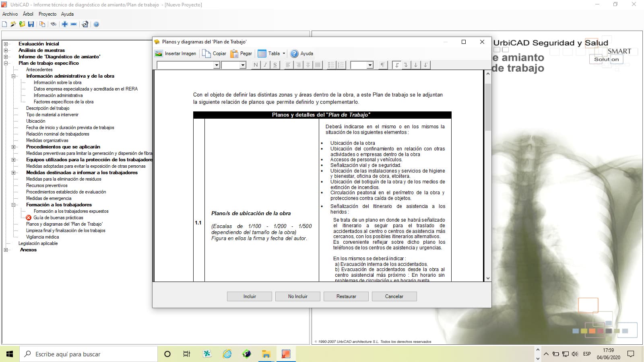Expand Informe de 'Diagnóstico de amianto' node

[x=6, y=57]
